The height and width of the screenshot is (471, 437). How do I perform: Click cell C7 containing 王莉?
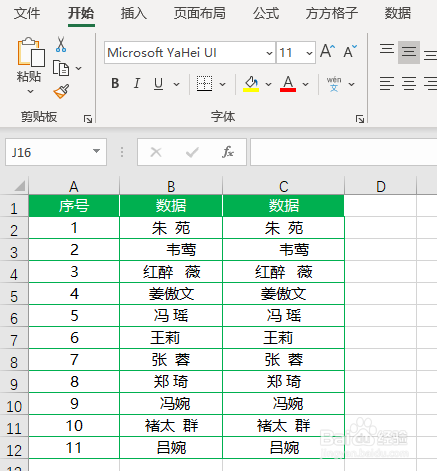(283, 338)
